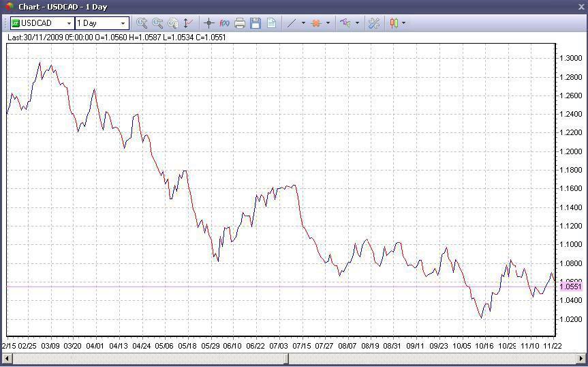Click horizontal scrollbar left arrow
The height and width of the screenshot is (367, 588).
tap(6, 358)
